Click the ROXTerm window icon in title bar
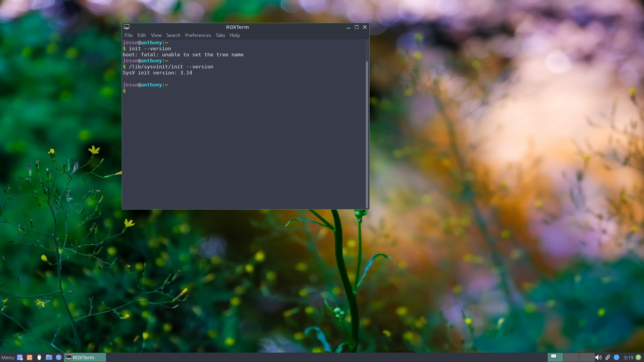 click(126, 27)
